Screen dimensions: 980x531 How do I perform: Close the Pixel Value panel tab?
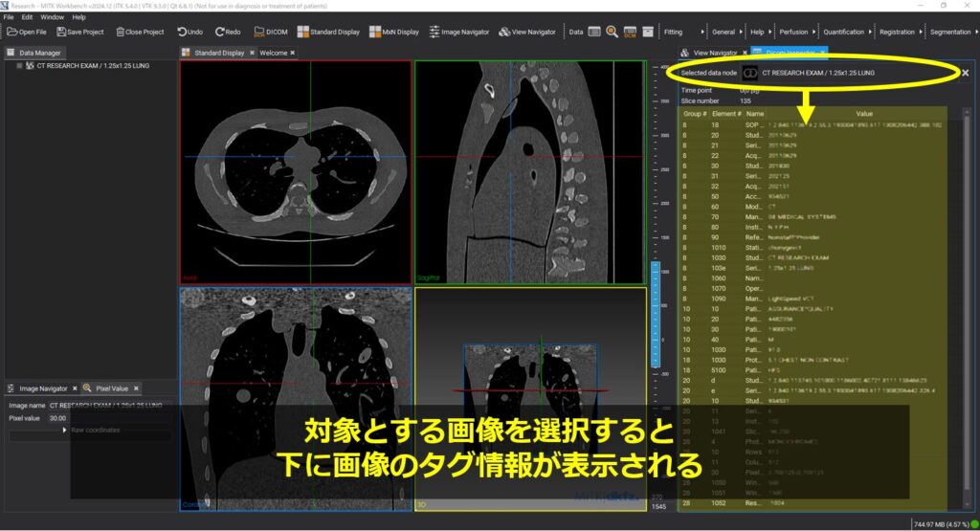tap(136, 388)
